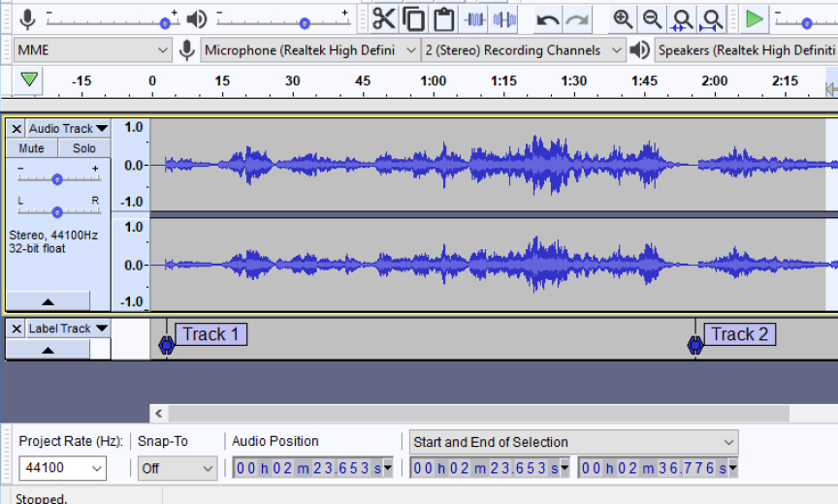The width and height of the screenshot is (838, 504).
Task: Click the Cut scissors icon
Action: tap(384, 19)
